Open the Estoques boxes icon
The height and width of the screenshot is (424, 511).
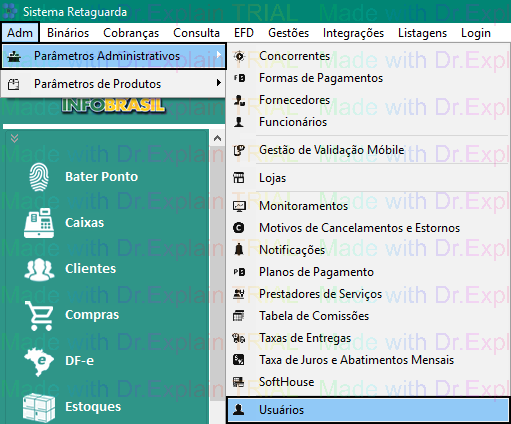click(x=39, y=408)
